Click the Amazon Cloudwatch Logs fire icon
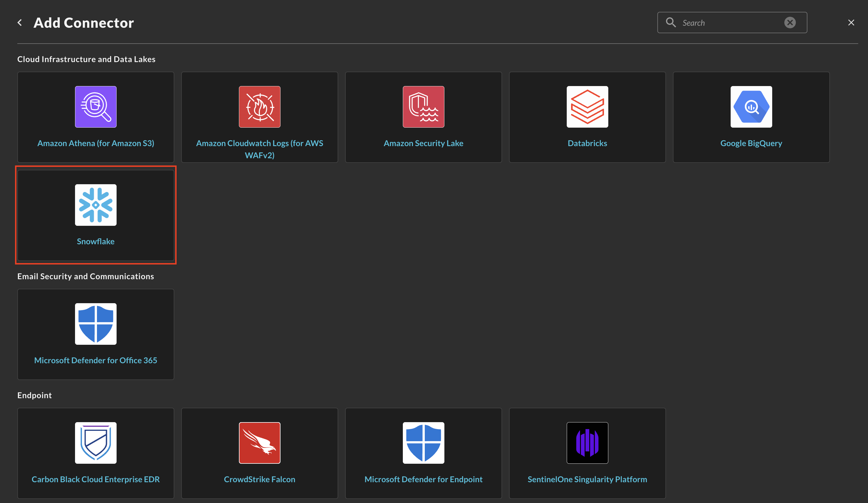868x503 pixels. click(x=260, y=107)
